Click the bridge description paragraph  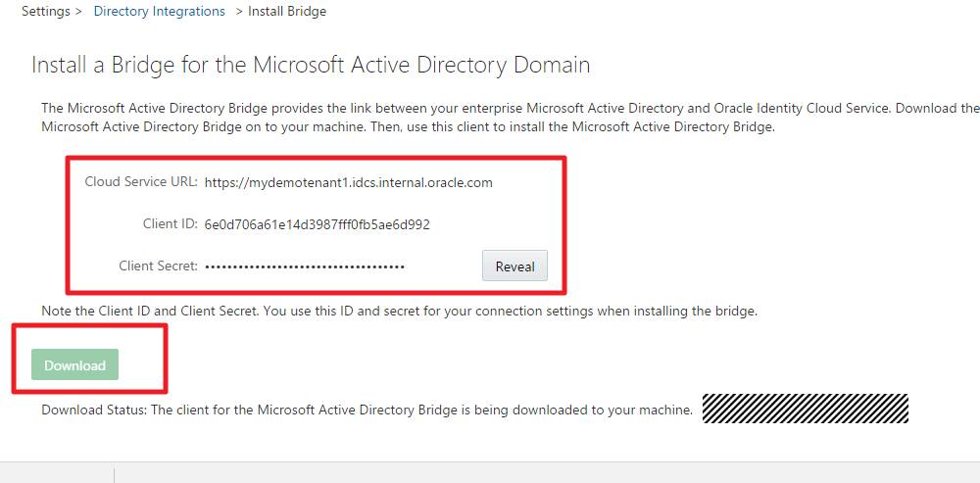click(x=510, y=118)
